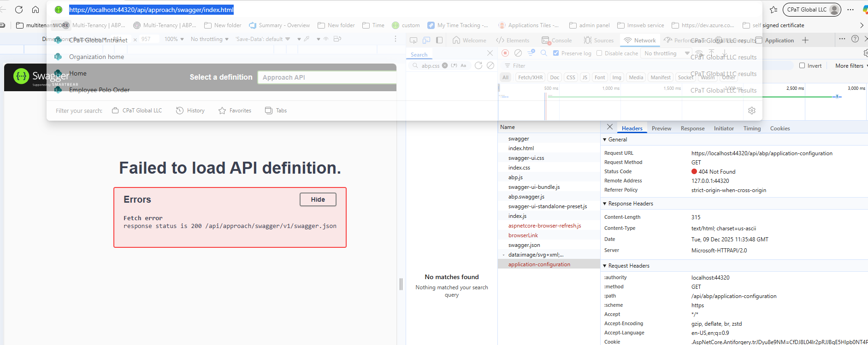
Task: Open the More filters dropdown
Action: (x=850, y=66)
